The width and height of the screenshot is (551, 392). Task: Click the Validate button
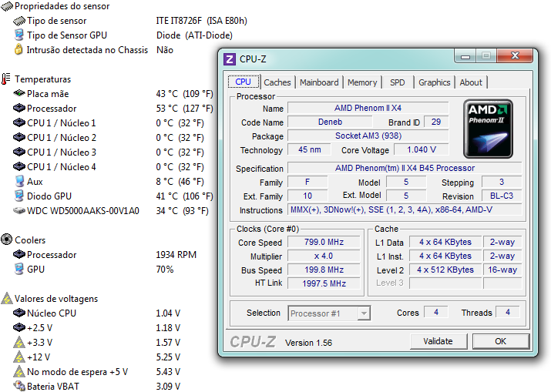tap(438, 341)
